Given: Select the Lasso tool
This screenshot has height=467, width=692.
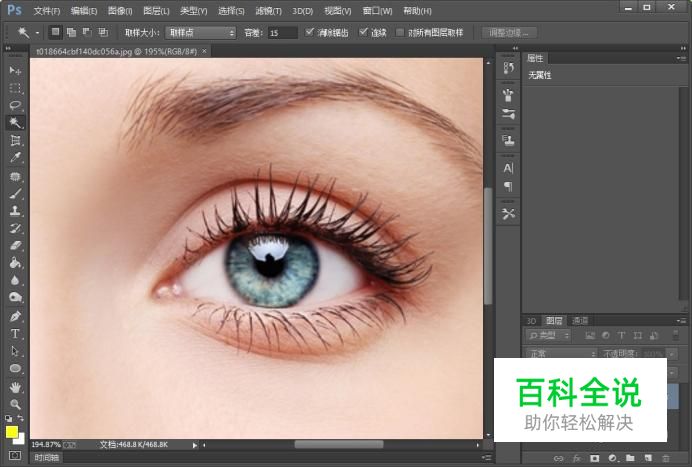Looking at the screenshot, I should 15,105.
